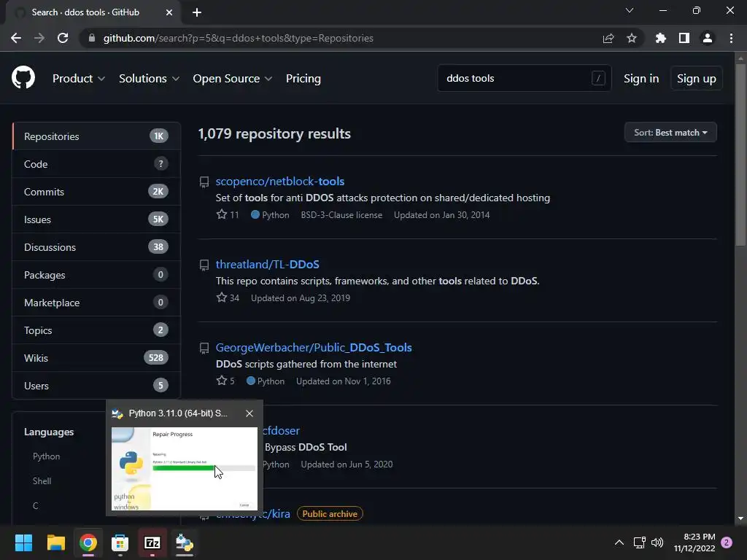The height and width of the screenshot is (560, 747).
Task: Click the page vertical scrollbar thumb
Action: pyautogui.click(x=740, y=155)
